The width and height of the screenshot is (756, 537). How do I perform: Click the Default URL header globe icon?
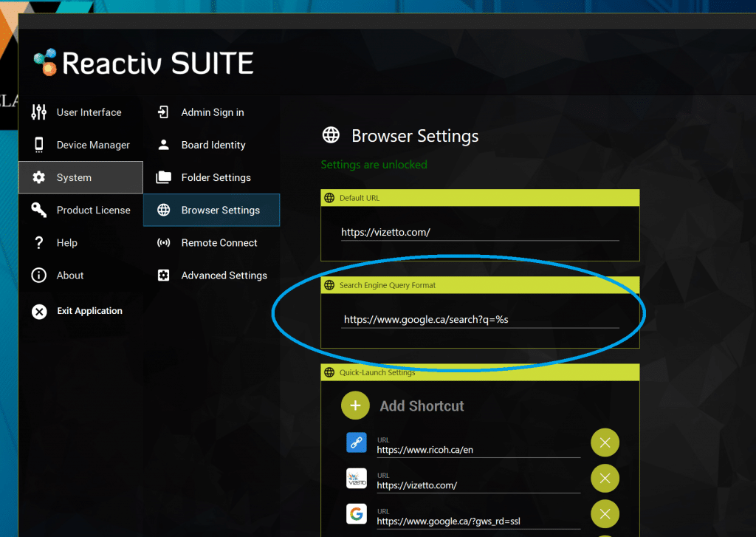(x=329, y=198)
